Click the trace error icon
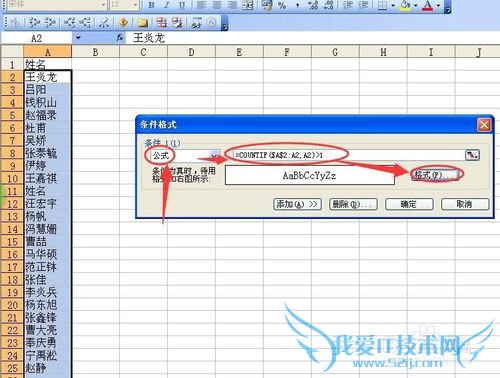This screenshot has height=378, width=500. pos(124,22)
